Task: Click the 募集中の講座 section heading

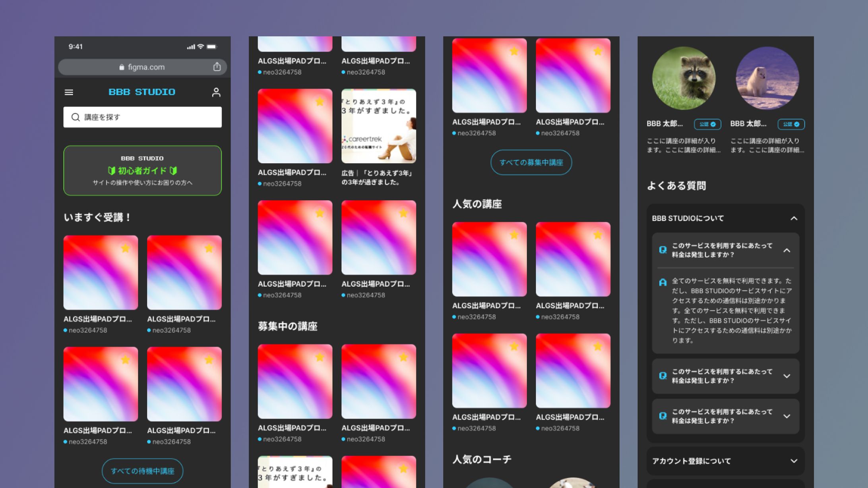Action: [288, 326]
